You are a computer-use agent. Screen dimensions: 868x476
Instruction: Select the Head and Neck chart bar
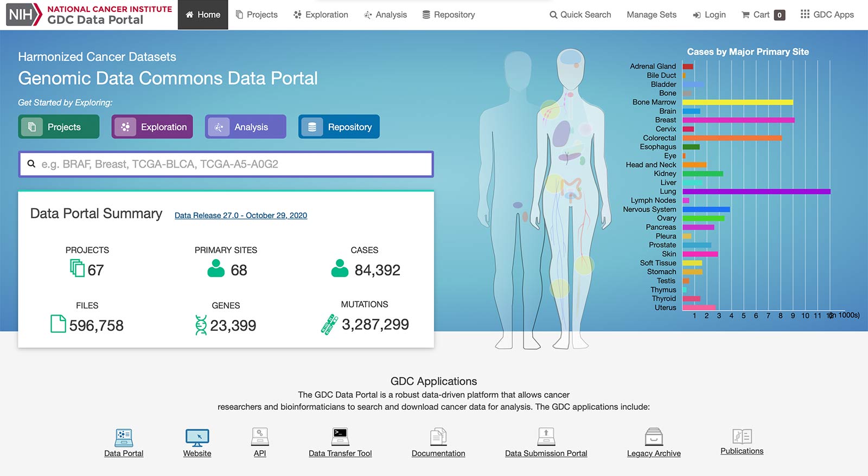pyautogui.click(x=694, y=165)
